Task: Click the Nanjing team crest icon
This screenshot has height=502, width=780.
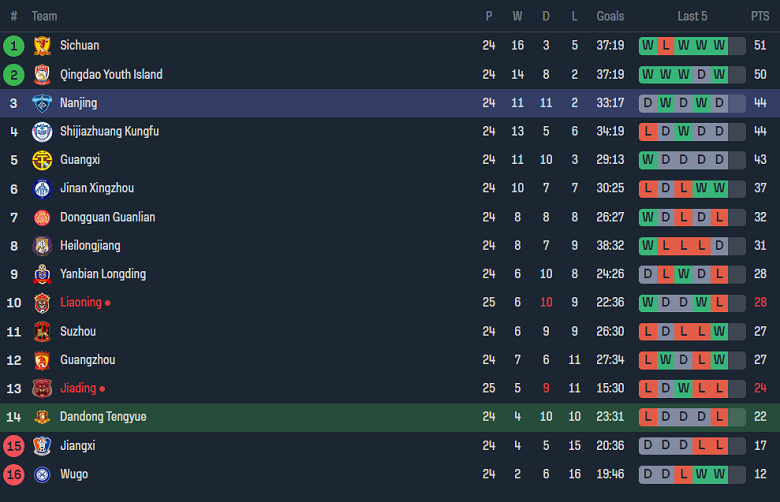Action: [41, 103]
